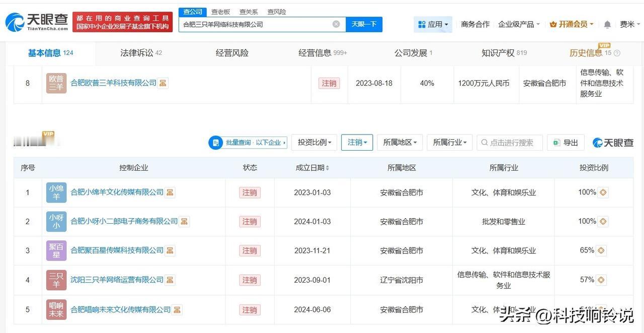Switch to the 公司发展 tab
644x333 pixels.
coord(413,53)
